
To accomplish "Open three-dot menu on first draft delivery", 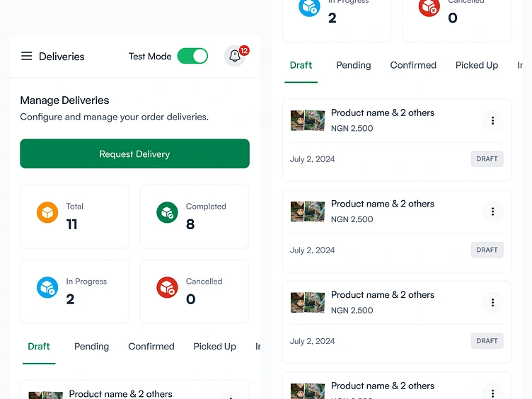I will [x=492, y=121].
